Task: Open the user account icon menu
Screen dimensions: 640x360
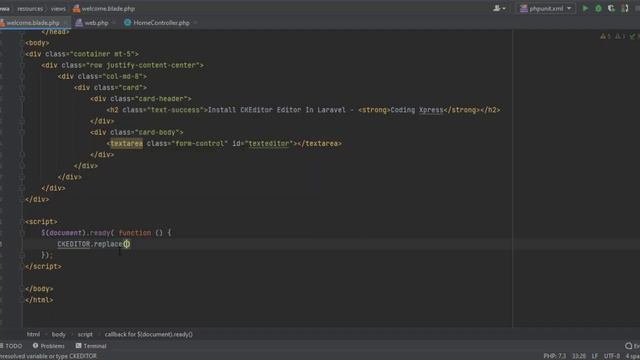Action: [499, 8]
